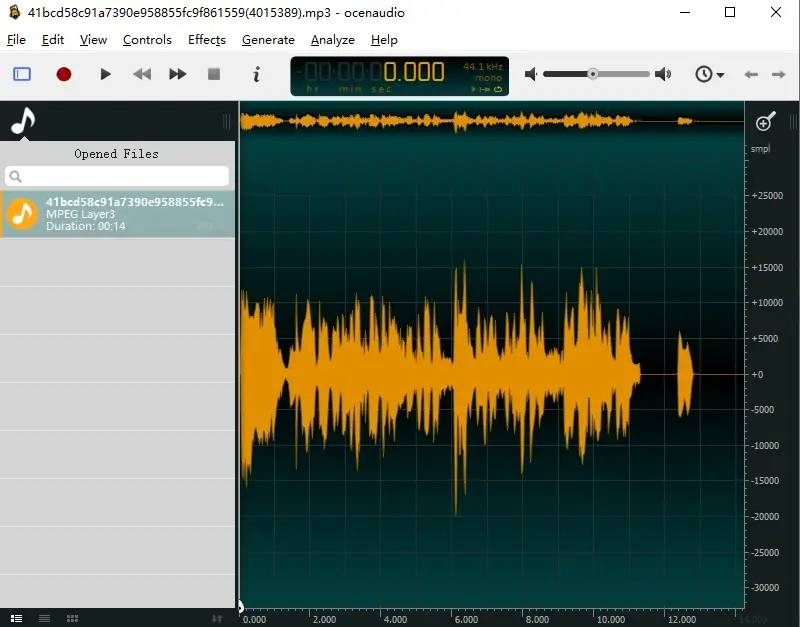Play the loaded audio file
800x627 pixels.
click(105, 74)
